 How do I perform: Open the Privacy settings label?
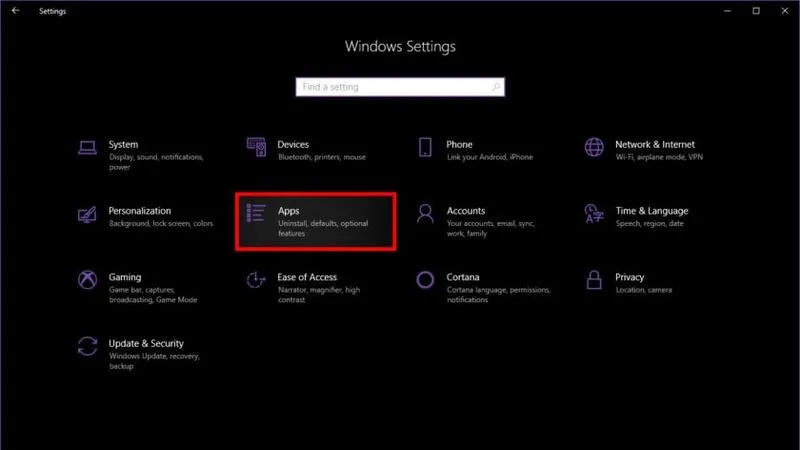(630, 277)
